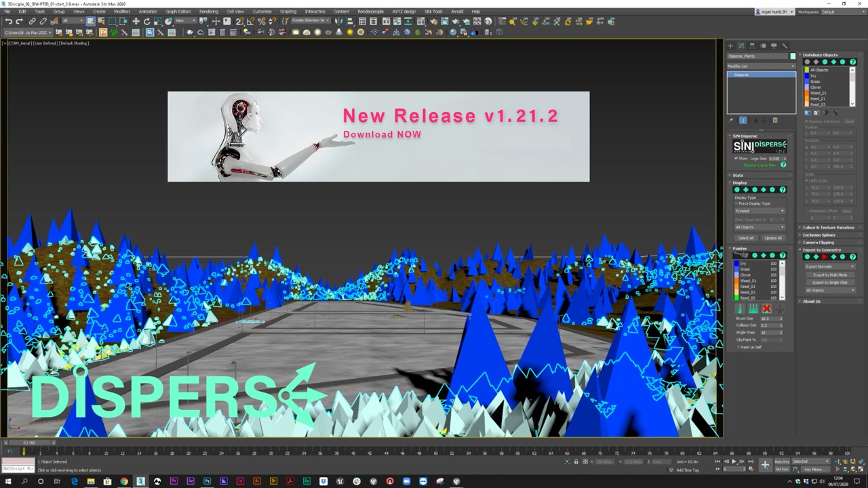
Task: Open the Rendering menu
Action: 209,12
